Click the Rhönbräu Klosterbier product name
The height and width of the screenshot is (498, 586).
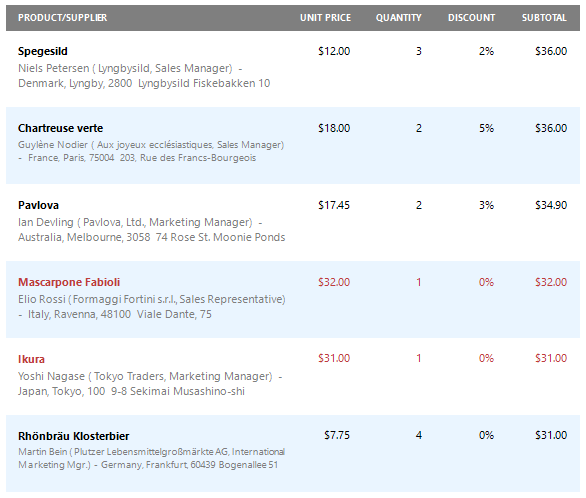[x=74, y=436]
